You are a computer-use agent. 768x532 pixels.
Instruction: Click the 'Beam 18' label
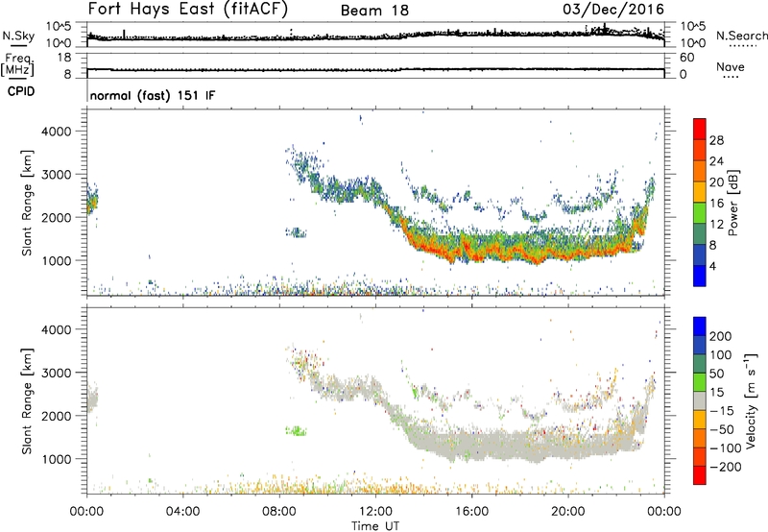(374, 11)
